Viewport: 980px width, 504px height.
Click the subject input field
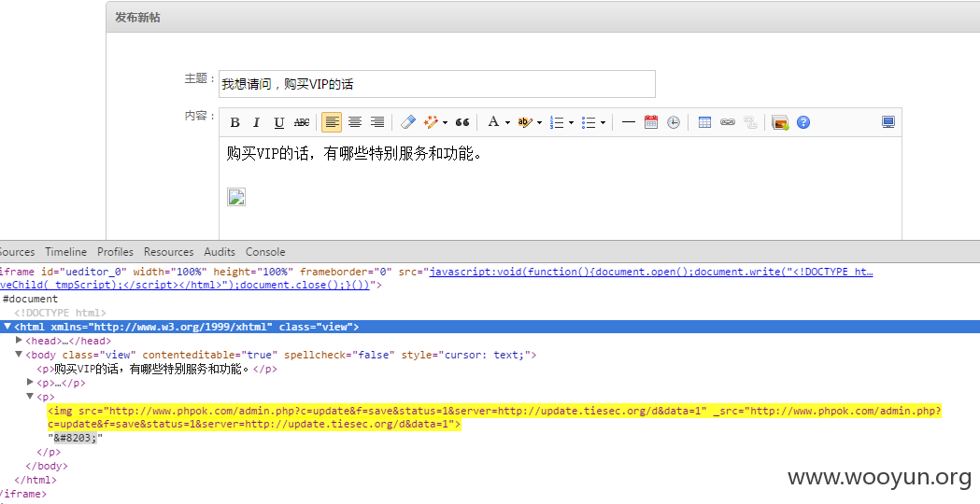[437, 84]
